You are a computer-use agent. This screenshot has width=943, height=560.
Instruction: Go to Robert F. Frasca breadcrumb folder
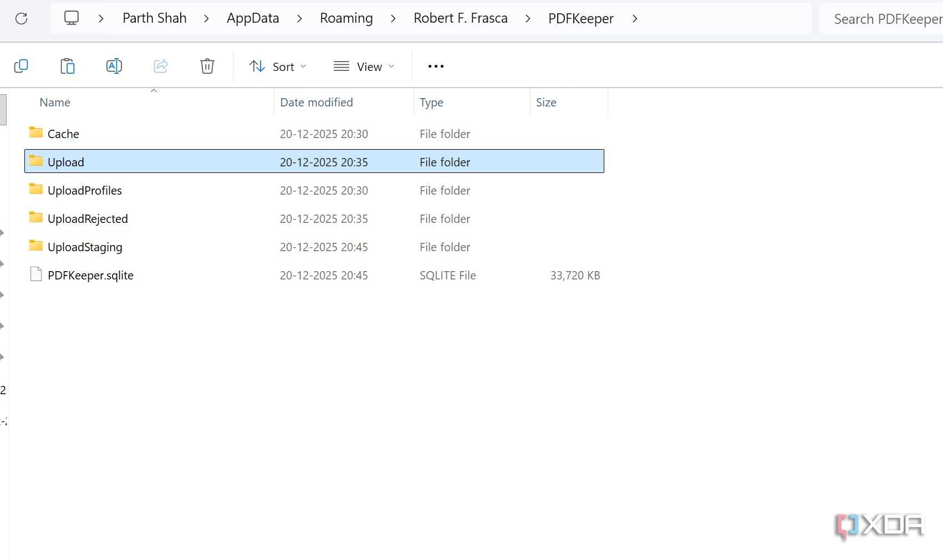click(x=461, y=18)
